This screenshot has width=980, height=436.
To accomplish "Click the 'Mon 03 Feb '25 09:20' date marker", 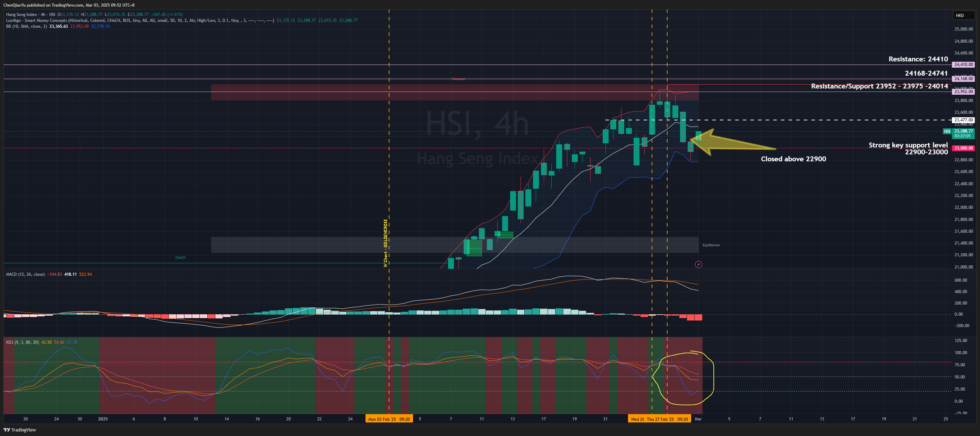I will tap(389, 419).
